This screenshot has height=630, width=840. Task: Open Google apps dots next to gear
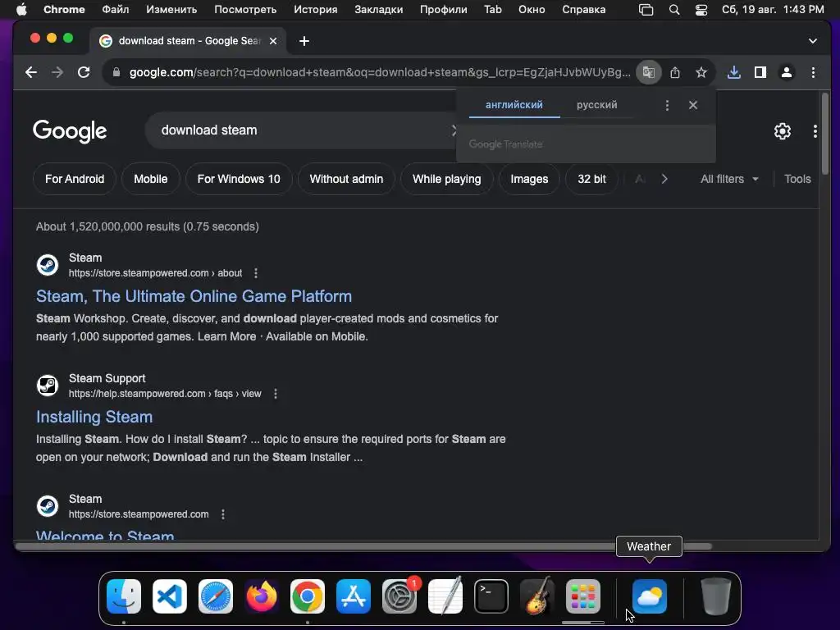815,131
